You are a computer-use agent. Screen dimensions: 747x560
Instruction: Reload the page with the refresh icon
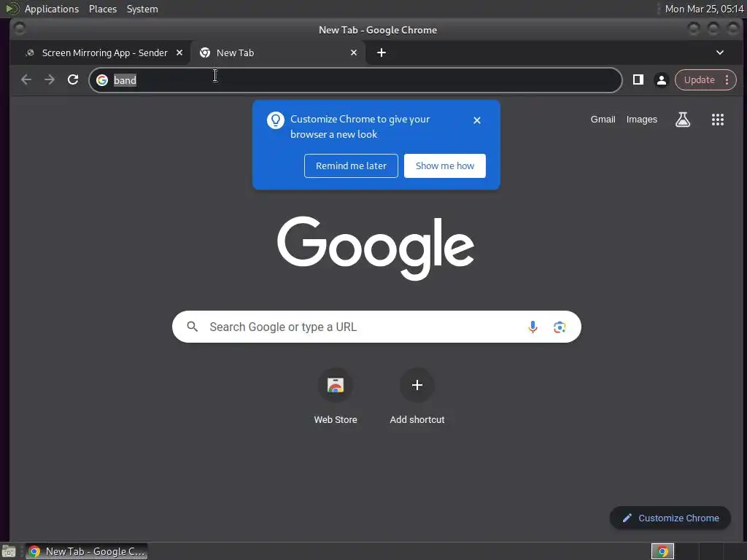click(x=73, y=79)
